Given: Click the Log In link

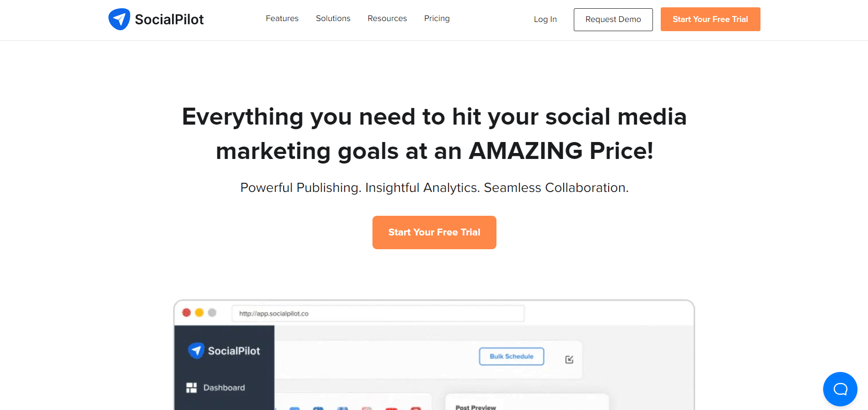Looking at the screenshot, I should 545,19.
